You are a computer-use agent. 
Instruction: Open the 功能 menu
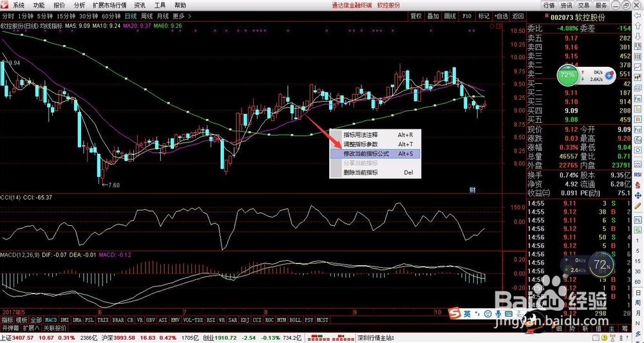pos(39,5)
